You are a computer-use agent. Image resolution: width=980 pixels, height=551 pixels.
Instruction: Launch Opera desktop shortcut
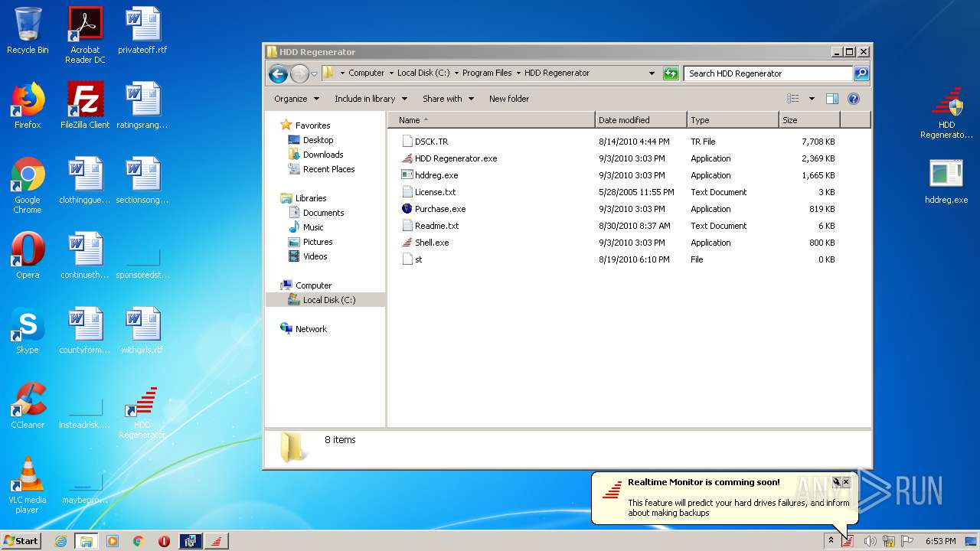pos(28,256)
